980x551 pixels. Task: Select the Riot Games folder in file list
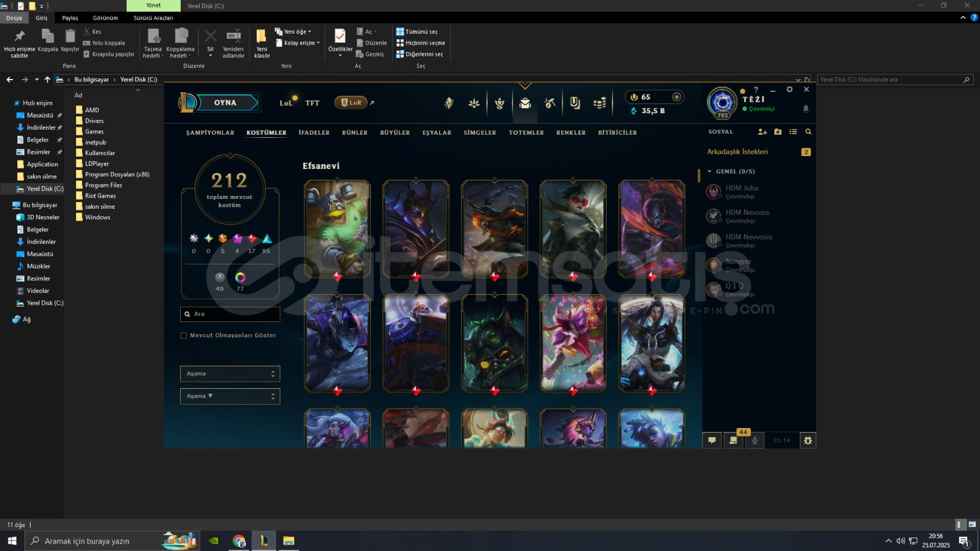pos(100,196)
